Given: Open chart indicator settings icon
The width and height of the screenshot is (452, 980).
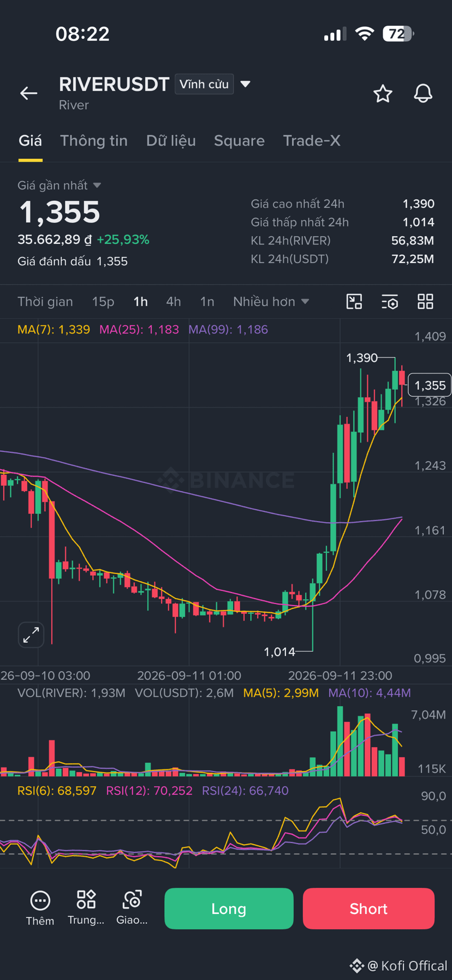Looking at the screenshot, I should point(390,302).
